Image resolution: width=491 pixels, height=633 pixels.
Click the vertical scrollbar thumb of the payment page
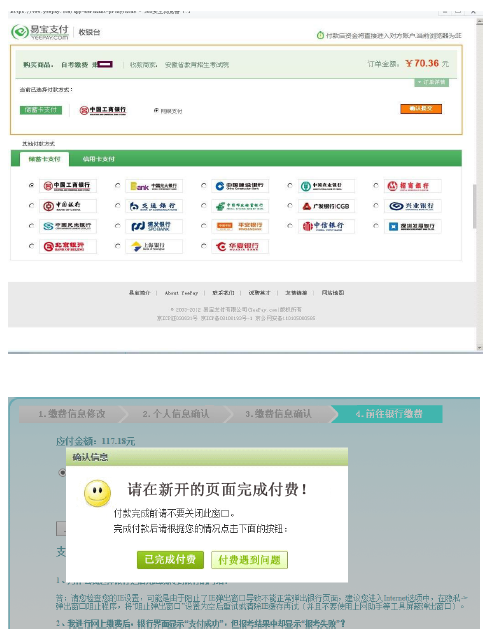(475, 207)
